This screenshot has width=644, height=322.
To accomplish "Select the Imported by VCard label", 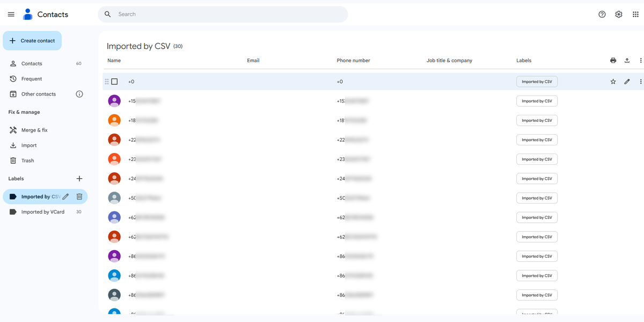I will click(x=45, y=212).
